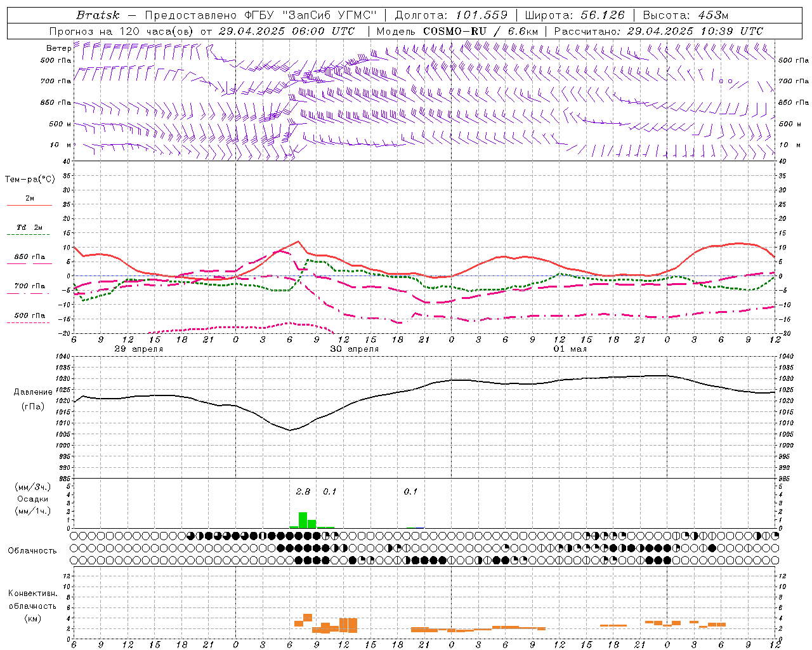
Task: Select the Высота: 453м value
Action: point(686,15)
